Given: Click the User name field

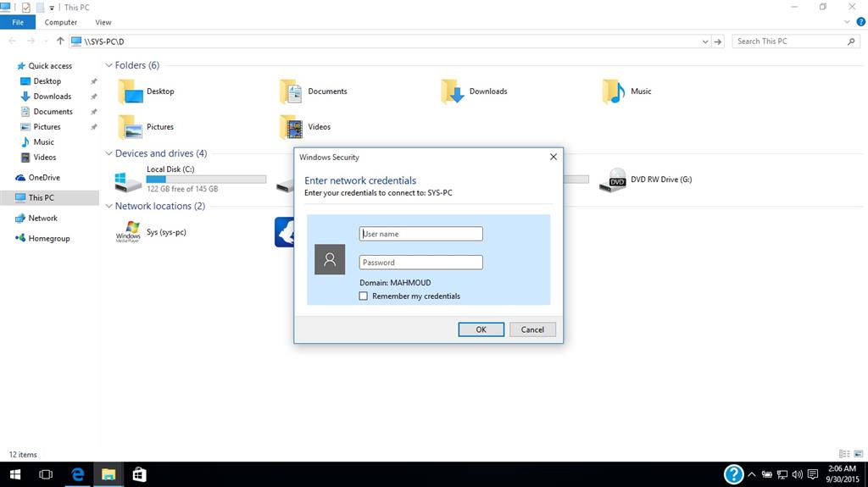Looking at the screenshot, I should pos(420,234).
